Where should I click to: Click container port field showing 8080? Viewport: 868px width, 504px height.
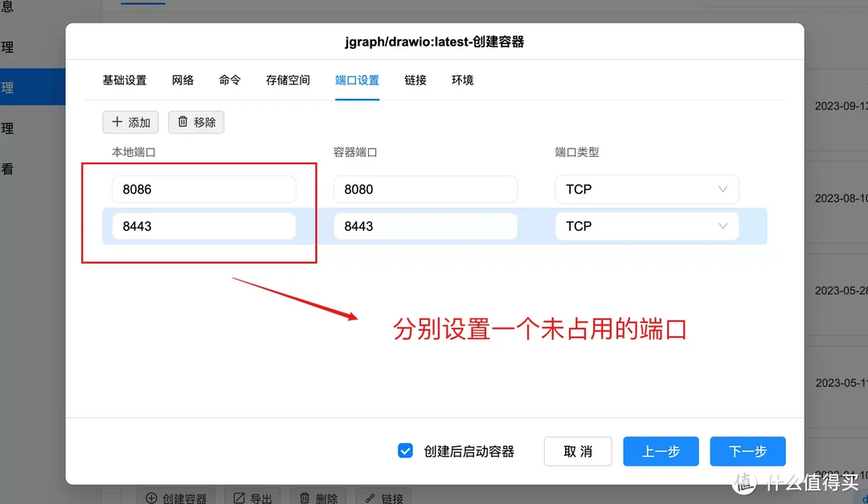click(425, 190)
